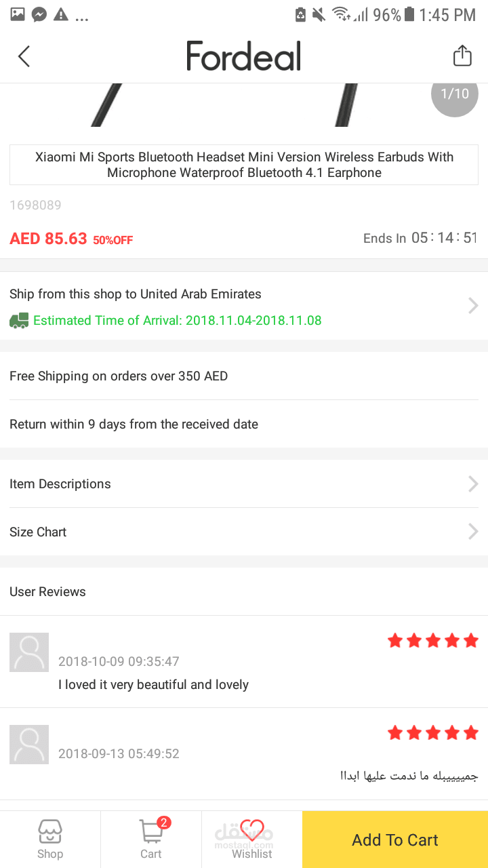Tap the Wishlist heart icon
Viewport: 488px width, 868px height.
(x=252, y=830)
